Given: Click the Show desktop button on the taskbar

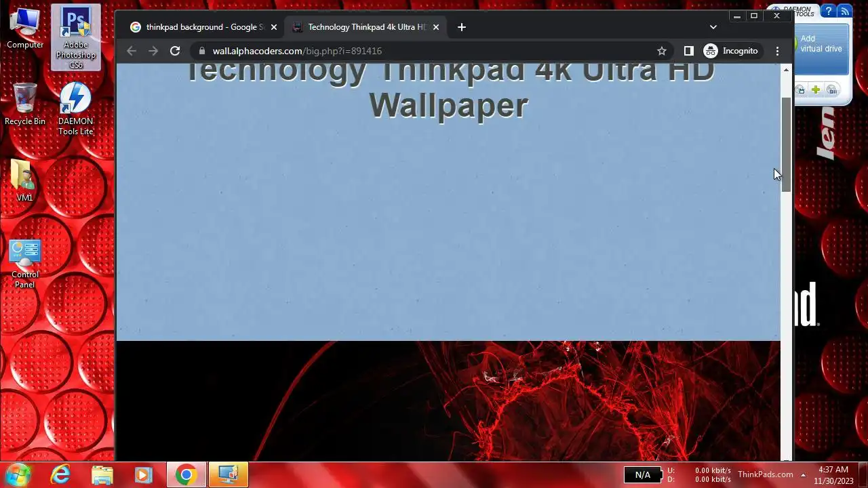Looking at the screenshot, I should click(863, 475).
